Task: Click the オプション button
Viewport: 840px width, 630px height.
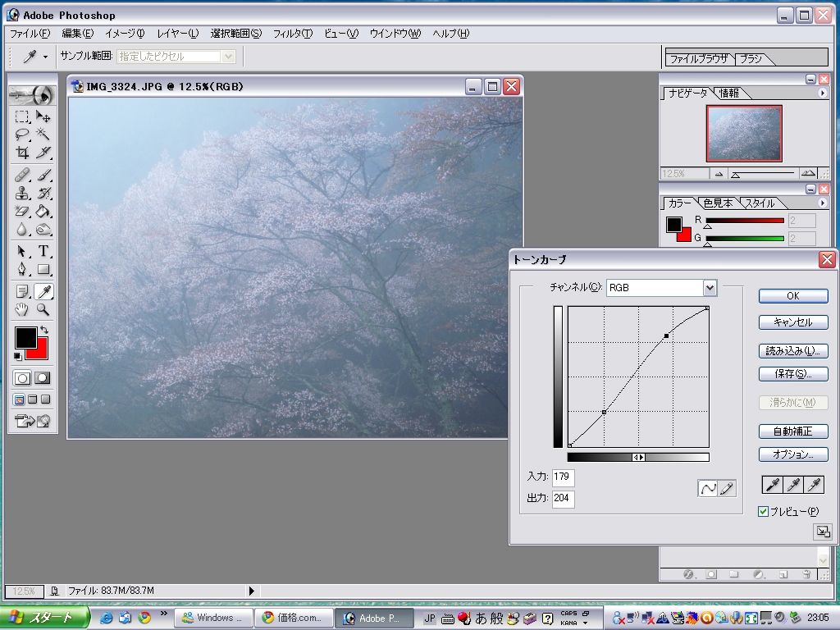Action: click(x=793, y=454)
